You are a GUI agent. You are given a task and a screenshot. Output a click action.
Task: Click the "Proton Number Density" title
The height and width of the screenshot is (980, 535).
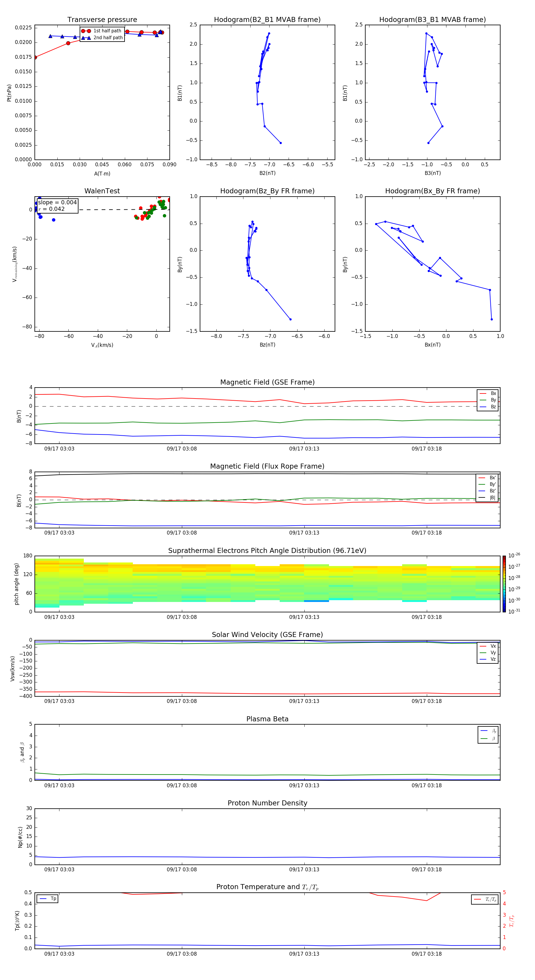pos(267,803)
